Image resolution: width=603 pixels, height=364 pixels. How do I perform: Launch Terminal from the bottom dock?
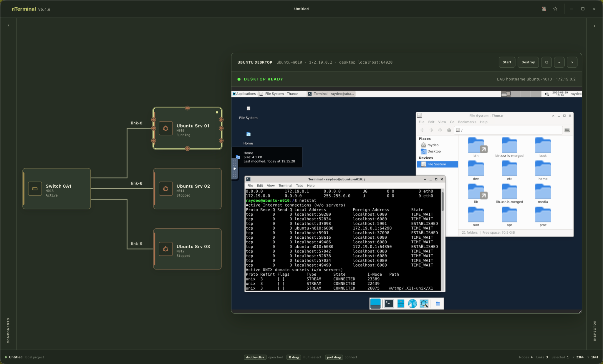(x=389, y=303)
